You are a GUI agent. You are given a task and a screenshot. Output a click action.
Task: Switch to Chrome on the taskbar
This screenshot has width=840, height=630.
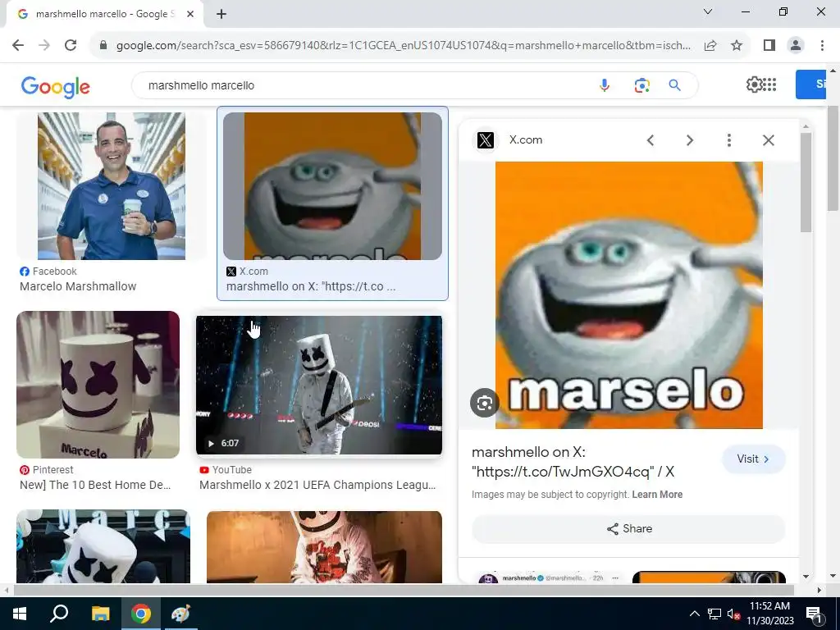pos(141,614)
